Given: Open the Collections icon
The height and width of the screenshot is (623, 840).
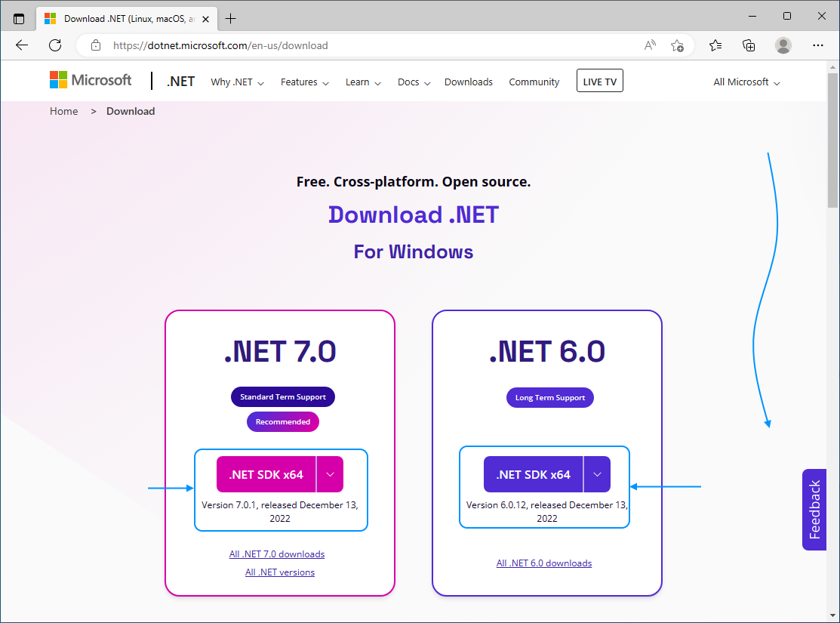Looking at the screenshot, I should [749, 45].
